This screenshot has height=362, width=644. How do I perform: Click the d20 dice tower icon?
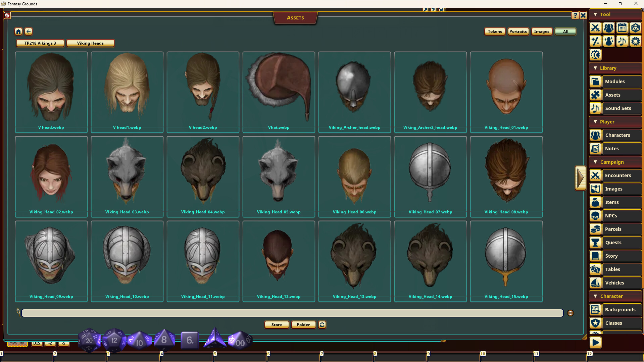(x=635, y=28)
